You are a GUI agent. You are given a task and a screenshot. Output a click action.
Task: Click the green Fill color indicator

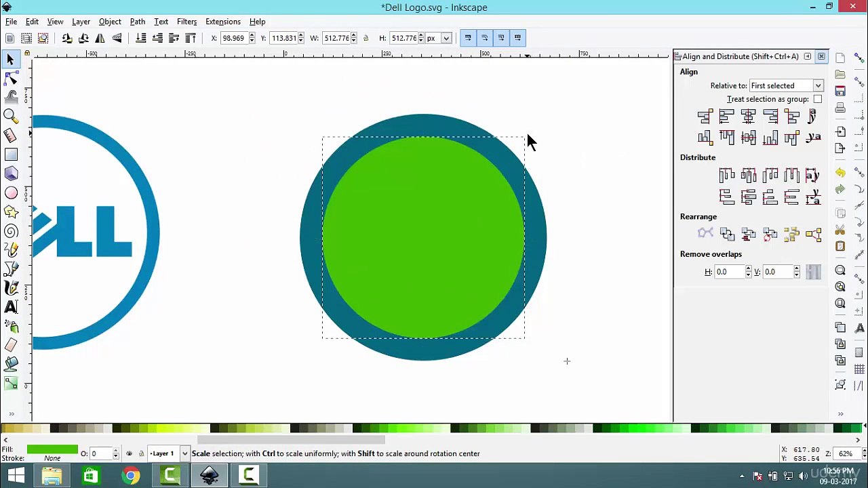(52, 449)
